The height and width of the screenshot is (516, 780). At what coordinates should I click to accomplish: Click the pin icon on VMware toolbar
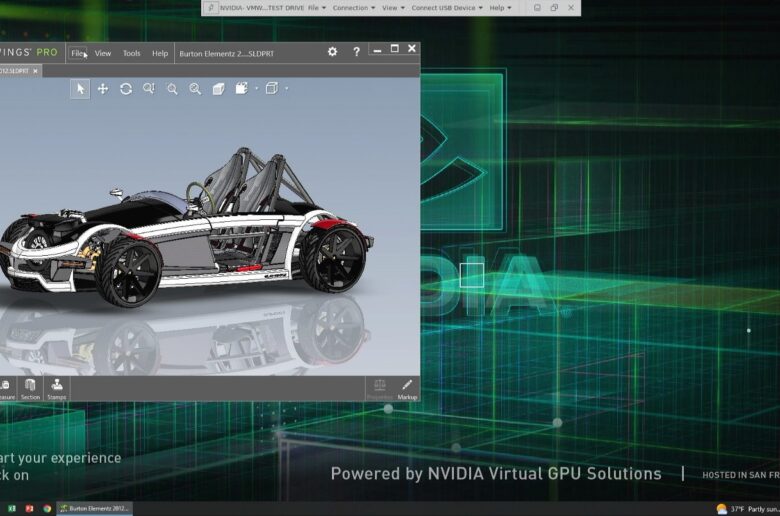pos(211,8)
